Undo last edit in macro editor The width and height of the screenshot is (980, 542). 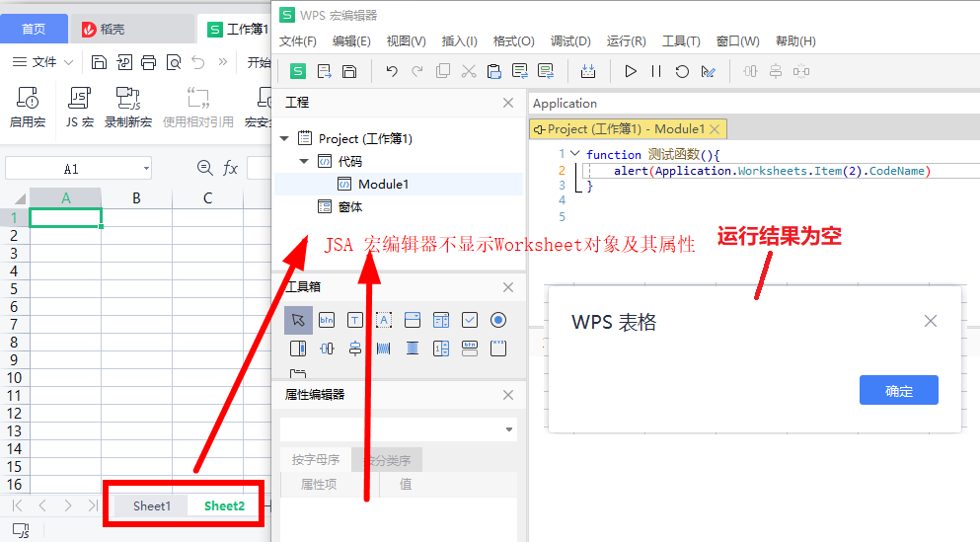[x=392, y=71]
